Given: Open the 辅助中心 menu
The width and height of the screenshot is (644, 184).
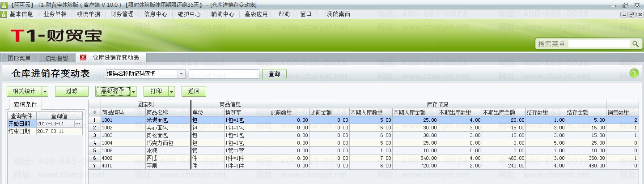Looking at the screenshot, I should coord(223,14).
